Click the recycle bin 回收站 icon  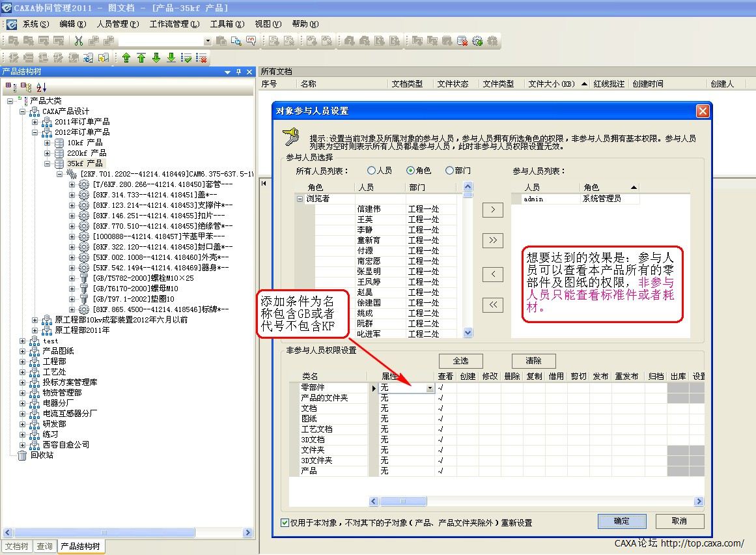[23, 455]
